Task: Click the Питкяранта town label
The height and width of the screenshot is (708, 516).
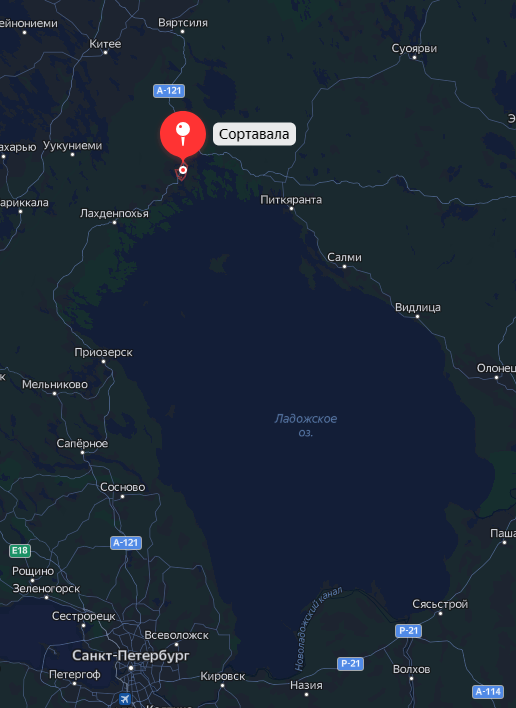Action: pyautogui.click(x=291, y=200)
